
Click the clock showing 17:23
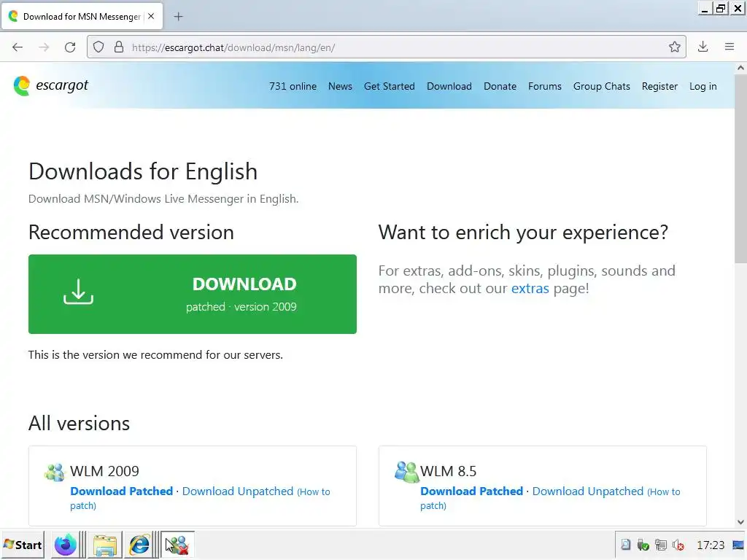[x=711, y=545]
